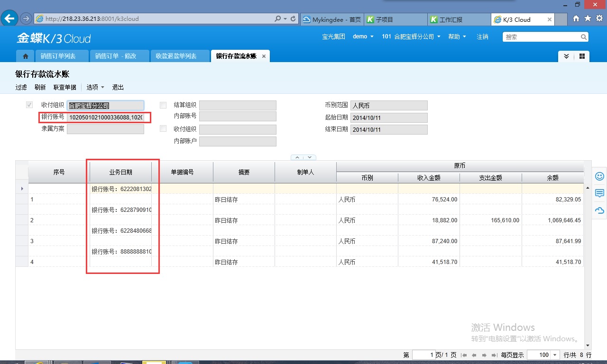
Task: Open the 101 合肥宝辉分公司 organization dropdown
Action: click(x=411, y=36)
